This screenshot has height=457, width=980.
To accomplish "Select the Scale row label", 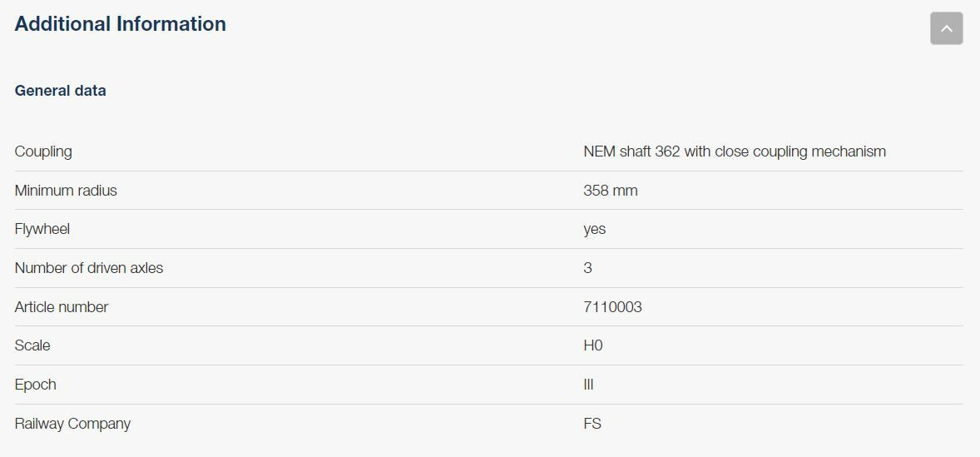I will click(32, 345).
